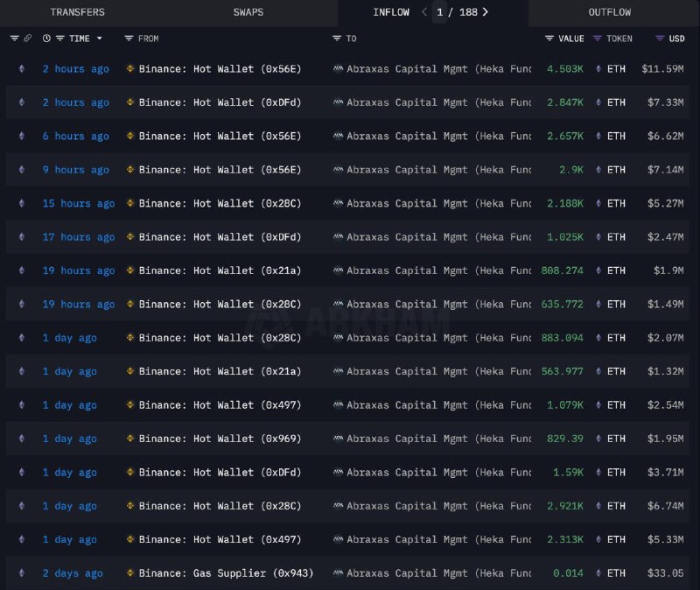This screenshot has height=590, width=700.
Task: Click Ethereum chain icon in the $5.33M row
Action: (21, 539)
